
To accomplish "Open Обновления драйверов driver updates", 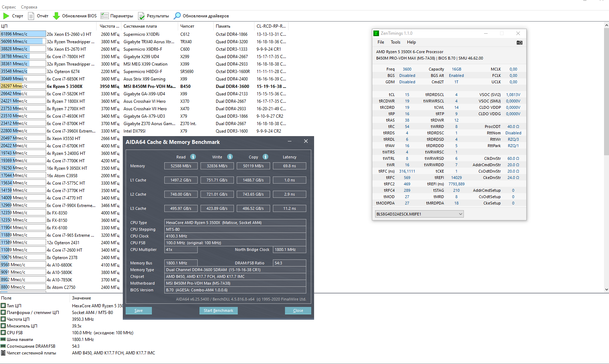I will [201, 16].
